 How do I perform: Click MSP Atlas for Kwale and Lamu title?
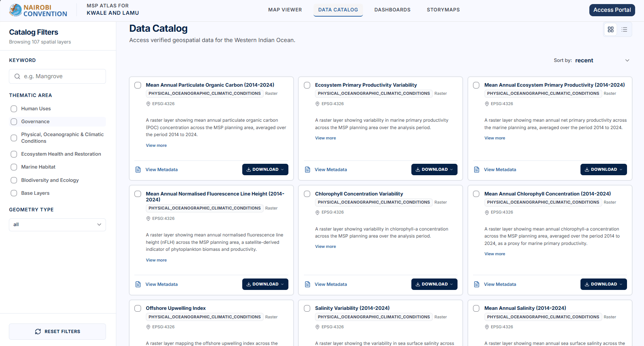[113, 10]
